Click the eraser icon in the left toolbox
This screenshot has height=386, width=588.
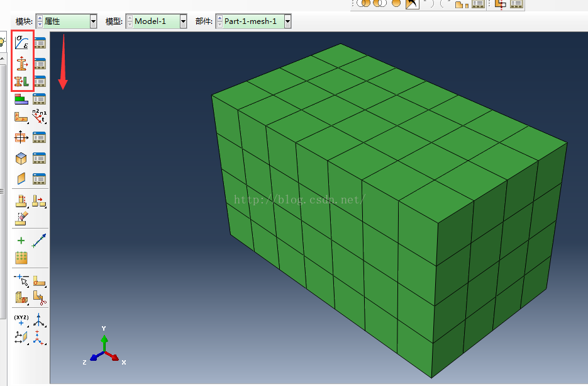[21, 219]
